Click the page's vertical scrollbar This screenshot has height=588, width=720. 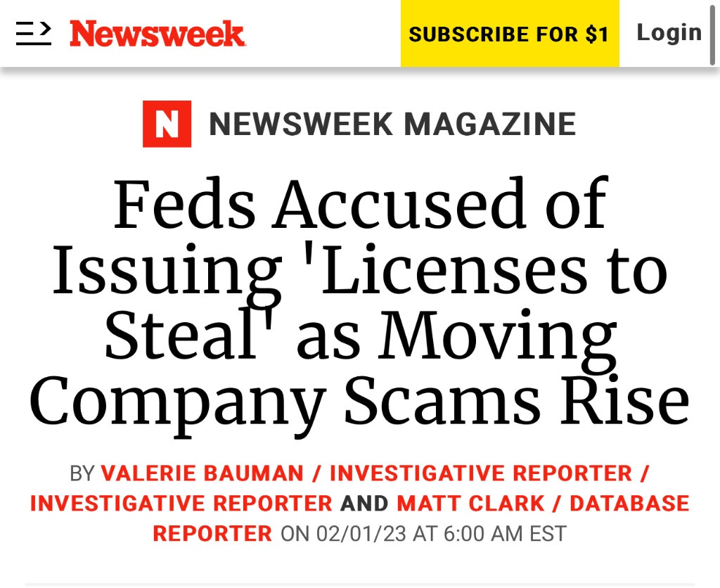[713, 33]
